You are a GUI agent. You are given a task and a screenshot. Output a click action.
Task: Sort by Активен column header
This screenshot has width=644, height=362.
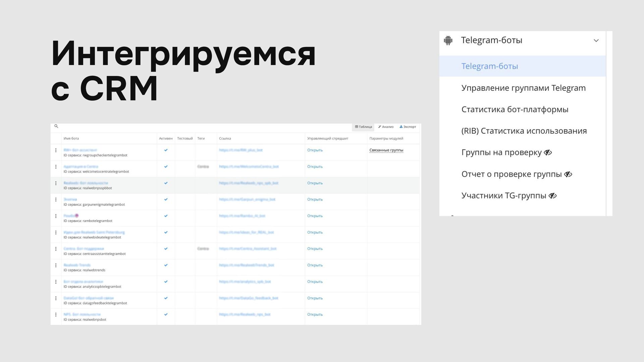point(166,138)
